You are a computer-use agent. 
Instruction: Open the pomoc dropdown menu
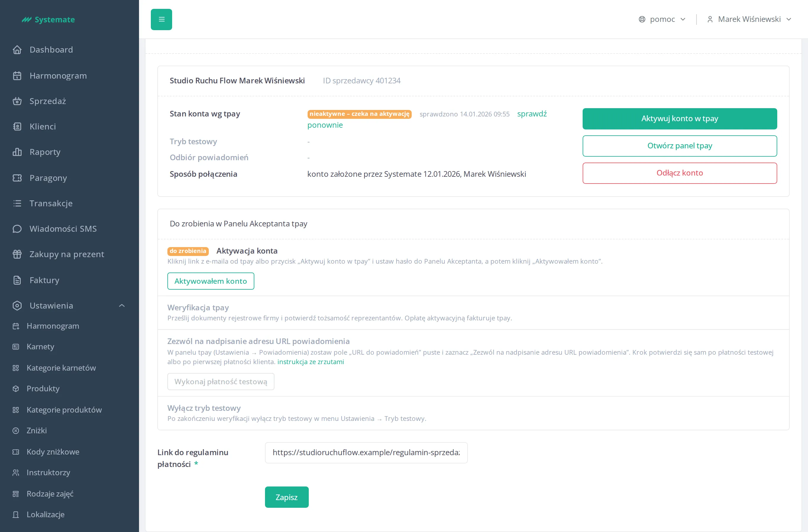click(x=662, y=19)
